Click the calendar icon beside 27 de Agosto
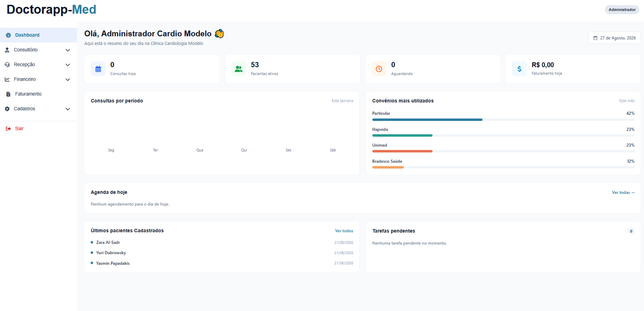The height and width of the screenshot is (311, 644). [x=595, y=38]
